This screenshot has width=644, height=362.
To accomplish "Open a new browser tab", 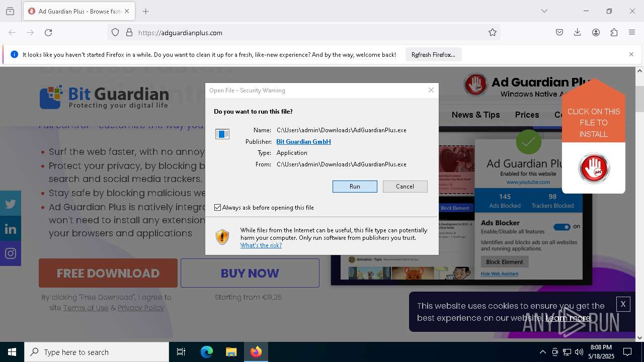I will coord(146,11).
